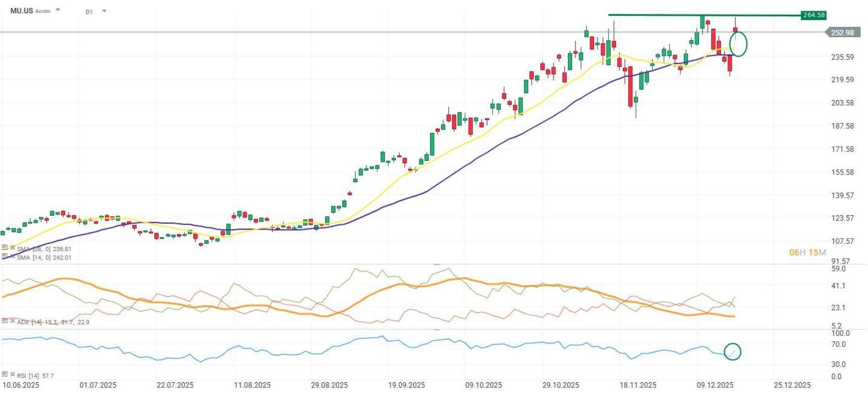Remove the SMA 28 indicator with X
Viewport: 868px width, 395px height.
coord(12,248)
